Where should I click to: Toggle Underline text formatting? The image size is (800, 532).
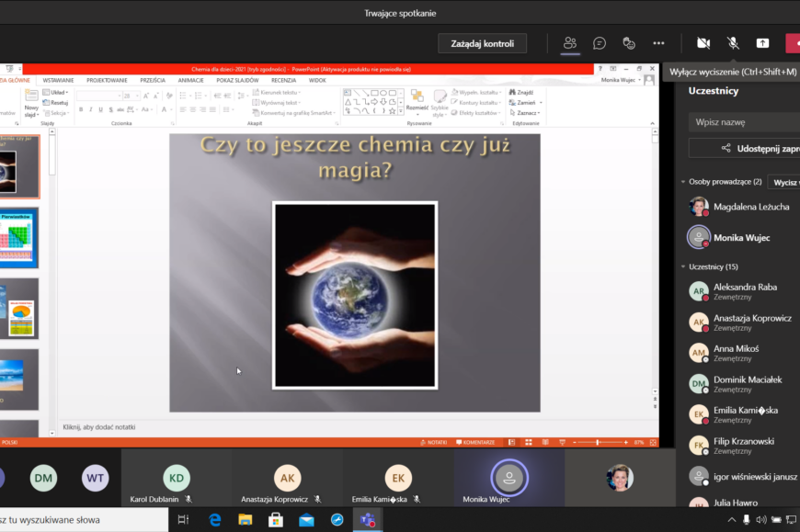click(100, 109)
